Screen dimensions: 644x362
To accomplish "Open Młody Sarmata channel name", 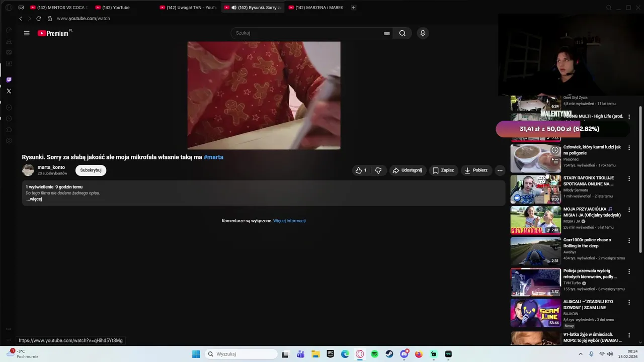I will click(576, 190).
